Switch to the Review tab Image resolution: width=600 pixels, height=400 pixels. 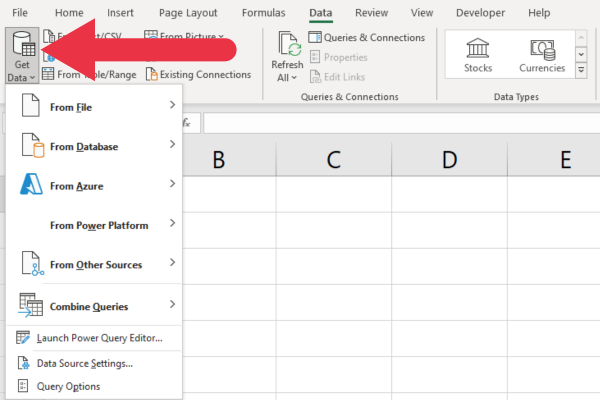pos(372,13)
